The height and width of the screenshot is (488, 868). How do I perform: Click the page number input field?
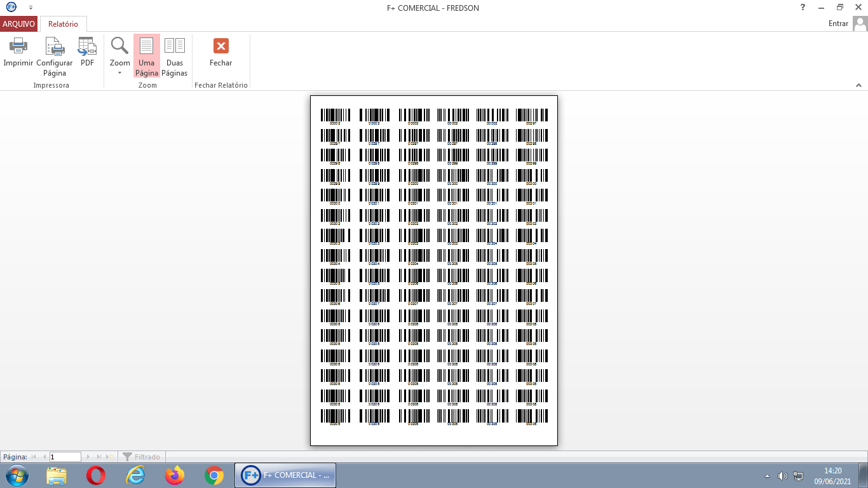point(65,457)
